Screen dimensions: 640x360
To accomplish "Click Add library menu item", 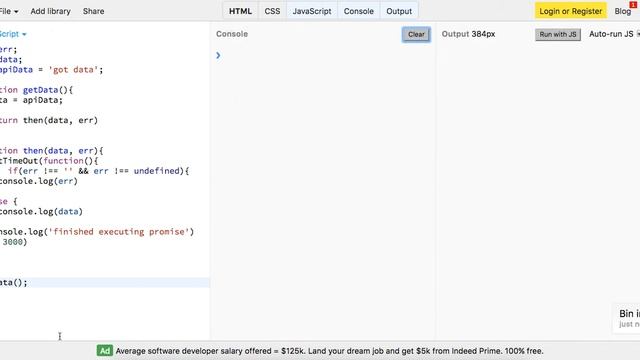I will (x=50, y=11).
